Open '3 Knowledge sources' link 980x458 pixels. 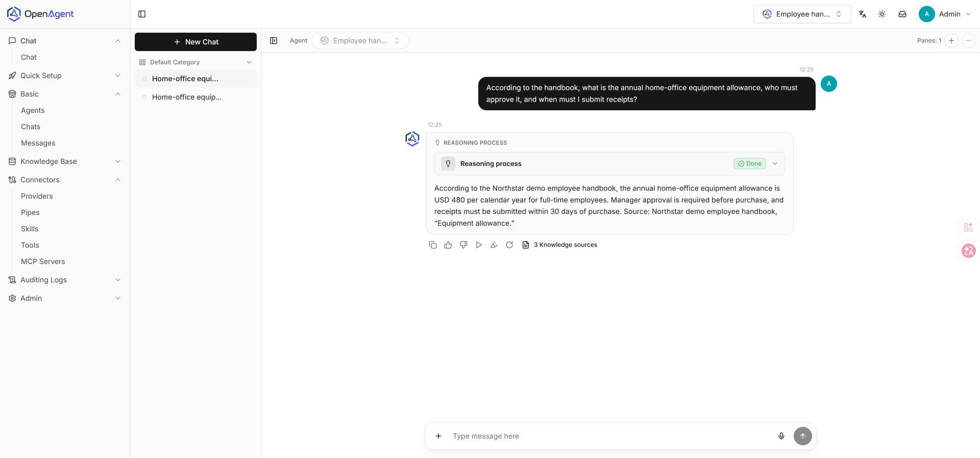pos(565,245)
